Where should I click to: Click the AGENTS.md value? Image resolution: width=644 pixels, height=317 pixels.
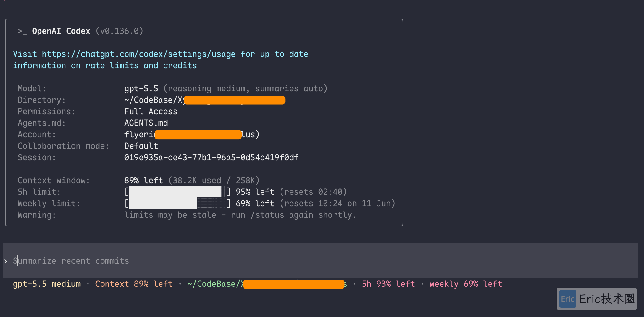click(146, 123)
